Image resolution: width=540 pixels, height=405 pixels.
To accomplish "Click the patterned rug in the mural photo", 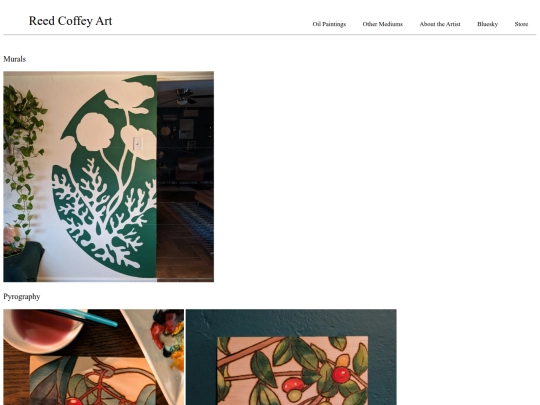I will tap(195, 222).
